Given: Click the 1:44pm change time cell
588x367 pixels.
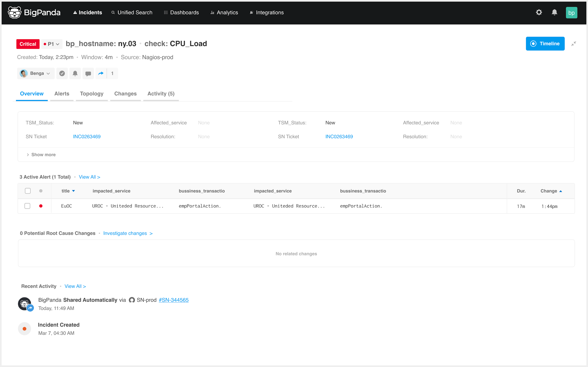Looking at the screenshot, I should [x=549, y=206].
